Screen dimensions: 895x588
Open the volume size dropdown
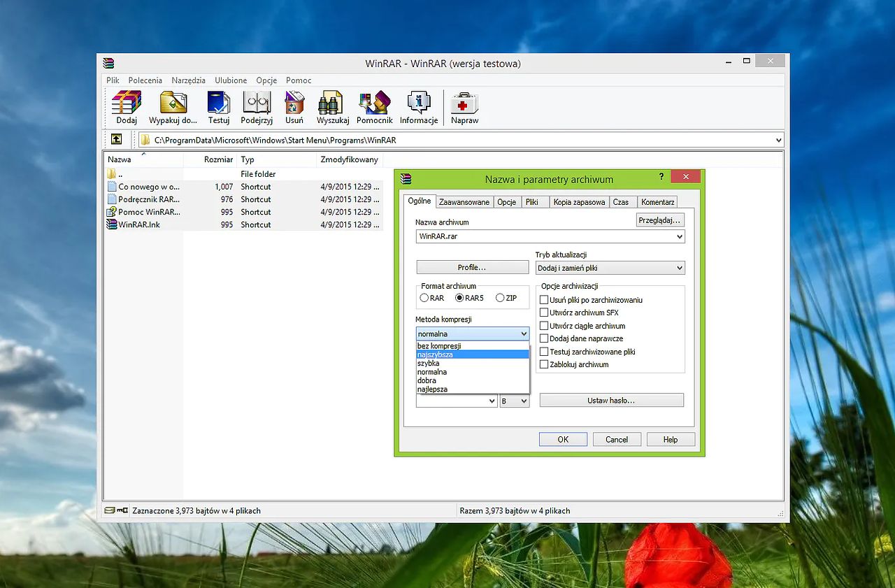click(492, 401)
